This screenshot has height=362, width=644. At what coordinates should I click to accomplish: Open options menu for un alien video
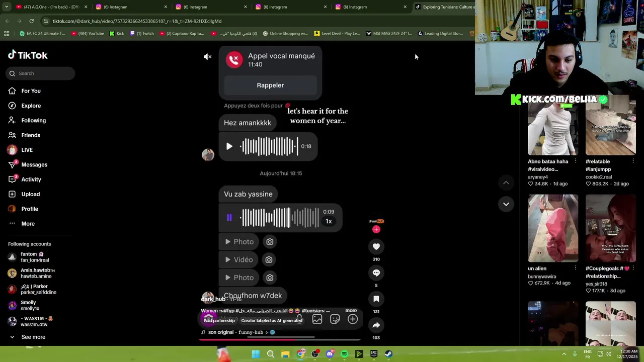click(x=576, y=268)
